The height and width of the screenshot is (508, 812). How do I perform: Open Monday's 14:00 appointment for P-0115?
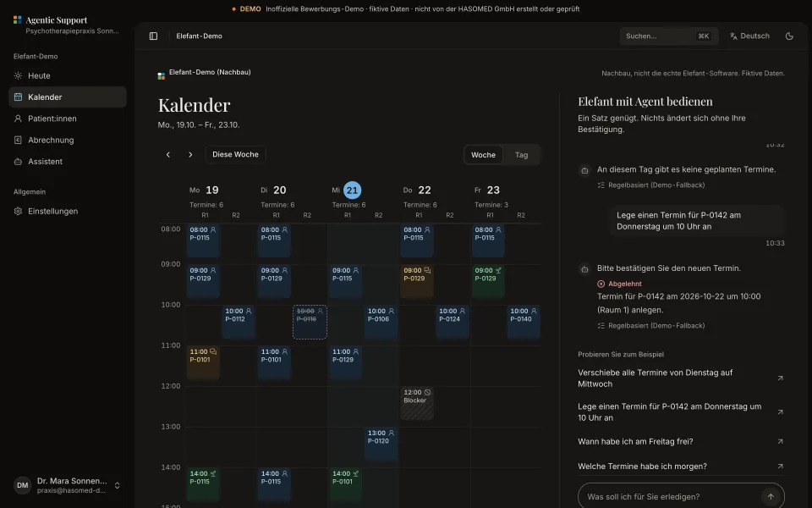203,484
